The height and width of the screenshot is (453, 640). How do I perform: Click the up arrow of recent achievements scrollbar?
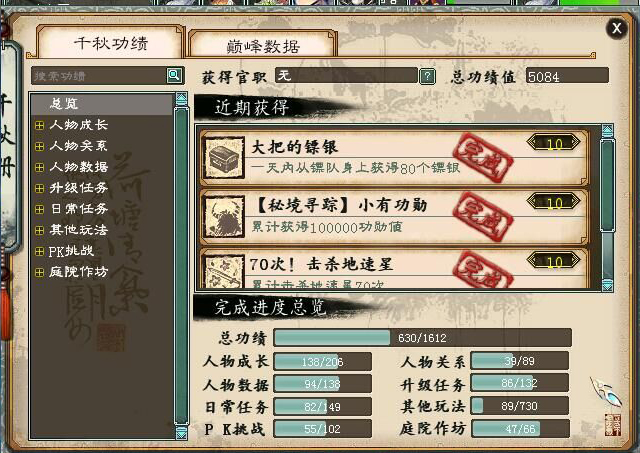click(607, 131)
